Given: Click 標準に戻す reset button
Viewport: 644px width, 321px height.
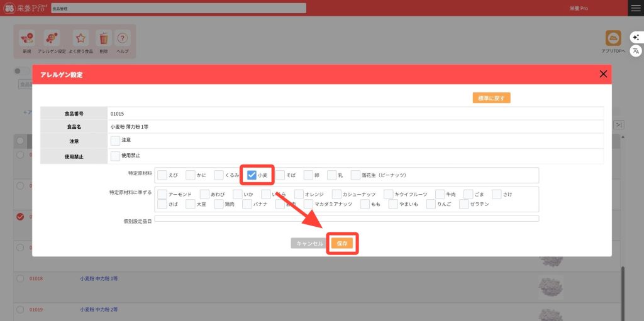Looking at the screenshot, I should tap(491, 98).
